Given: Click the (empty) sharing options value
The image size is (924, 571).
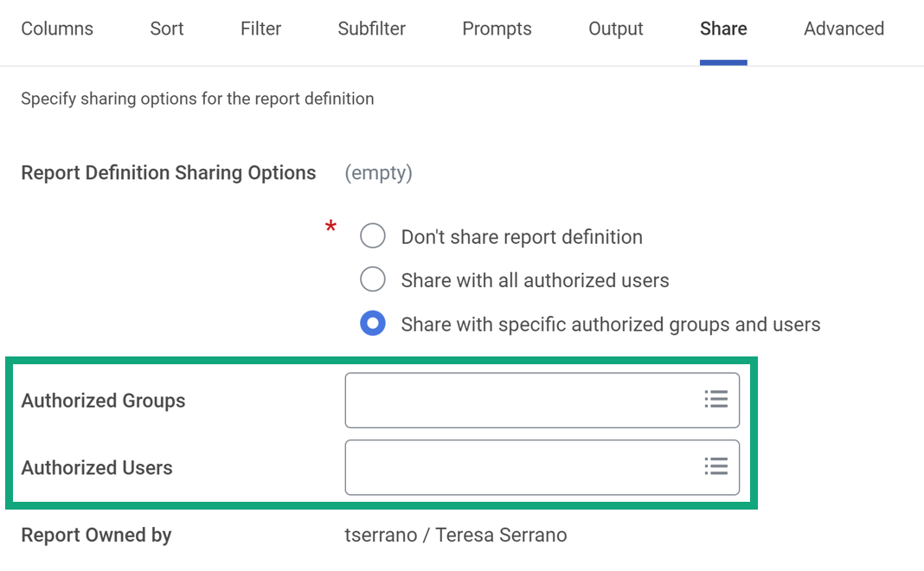Looking at the screenshot, I should (378, 173).
